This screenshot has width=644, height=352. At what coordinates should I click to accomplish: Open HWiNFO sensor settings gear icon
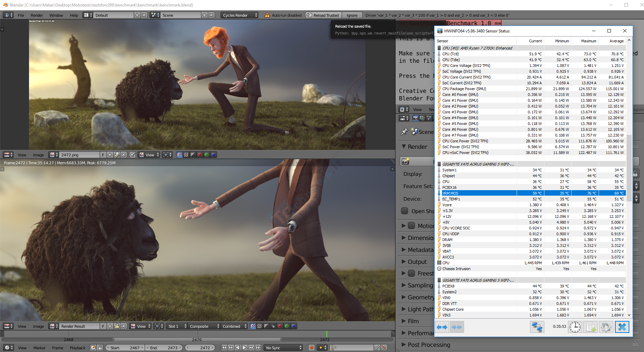coord(606,327)
